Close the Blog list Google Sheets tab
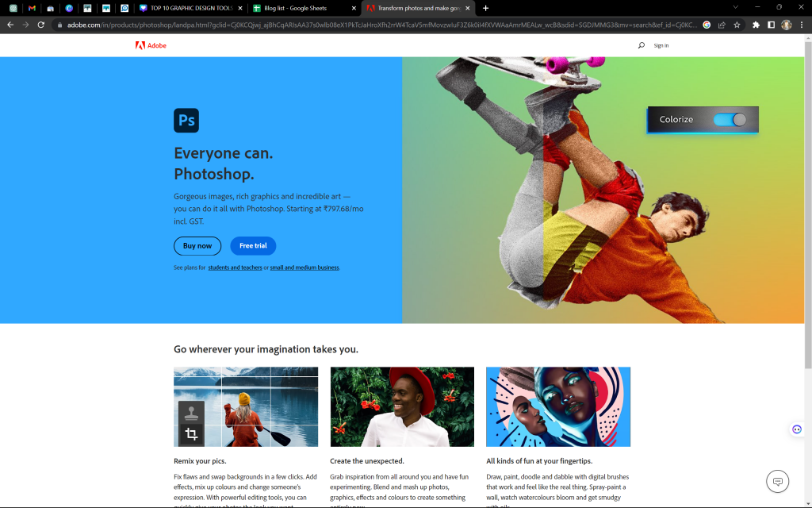 coord(354,8)
